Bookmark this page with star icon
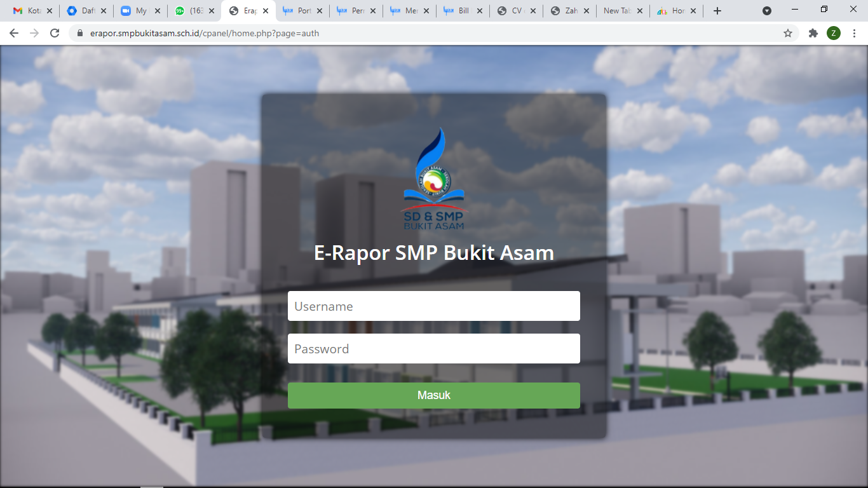This screenshot has height=488, width=868. (788, 33)
